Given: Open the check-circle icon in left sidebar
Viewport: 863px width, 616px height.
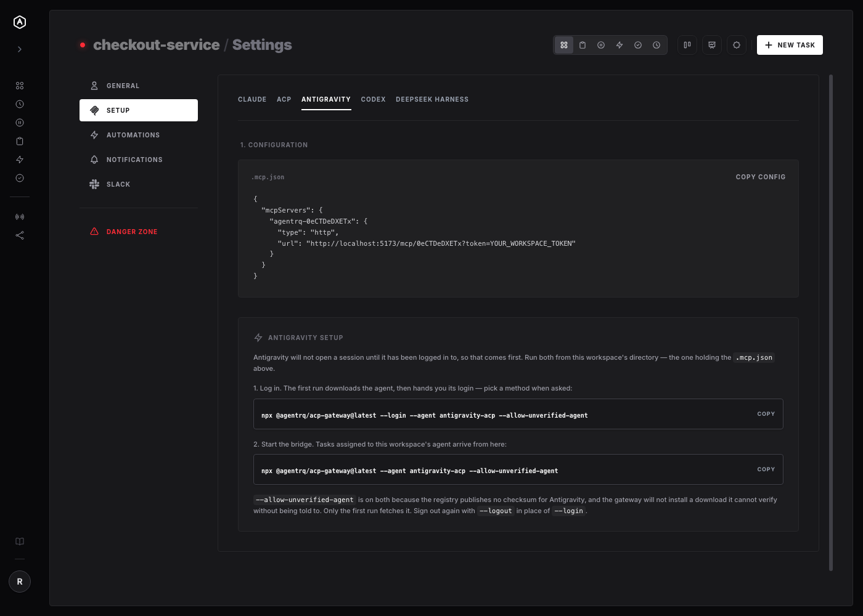Looking at the screenshot, I should [20, 178].
